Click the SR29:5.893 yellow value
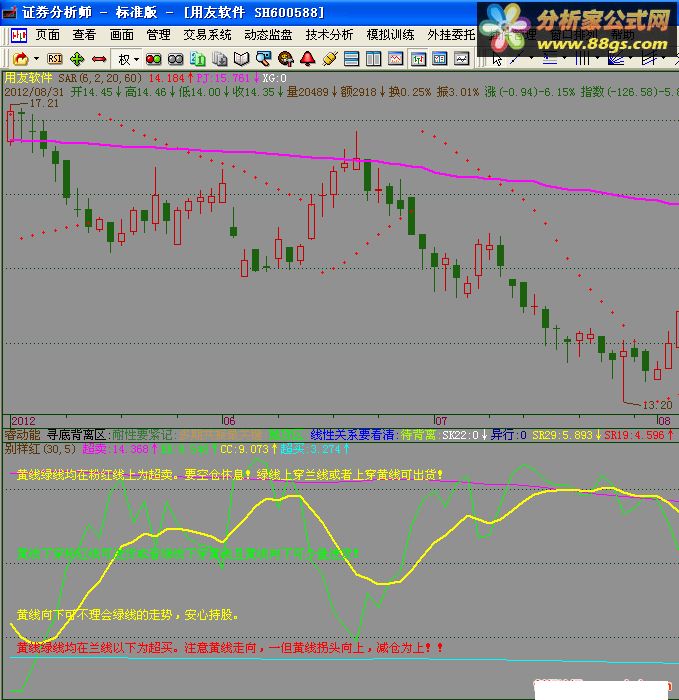 point(562,435)
